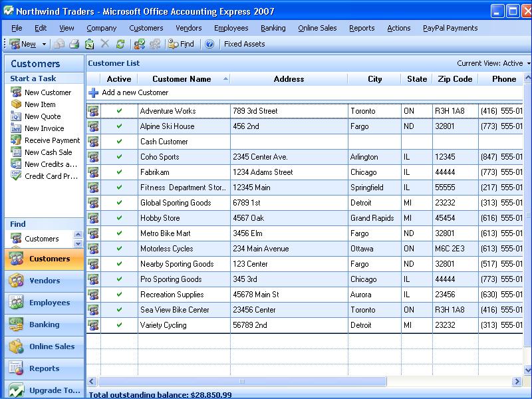Click the Print icon in the toolbar
532x399 pixels.
[74, 44]
